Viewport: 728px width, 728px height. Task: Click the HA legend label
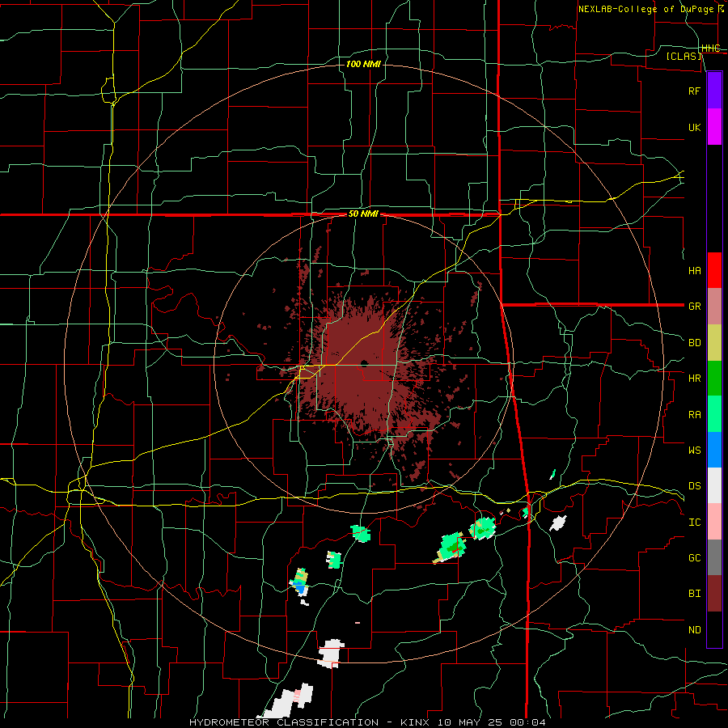pyautogui.click(x=694, y=270)
